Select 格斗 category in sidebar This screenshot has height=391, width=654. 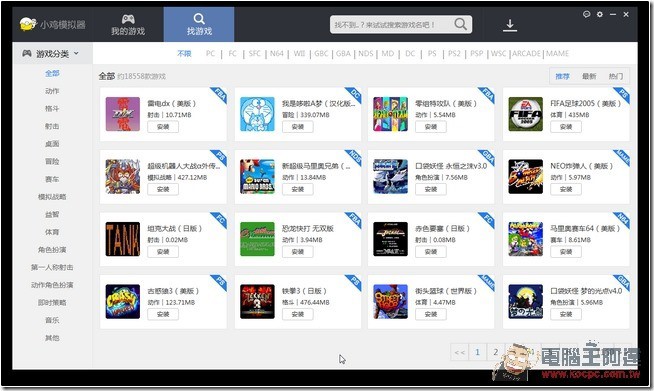52,108
